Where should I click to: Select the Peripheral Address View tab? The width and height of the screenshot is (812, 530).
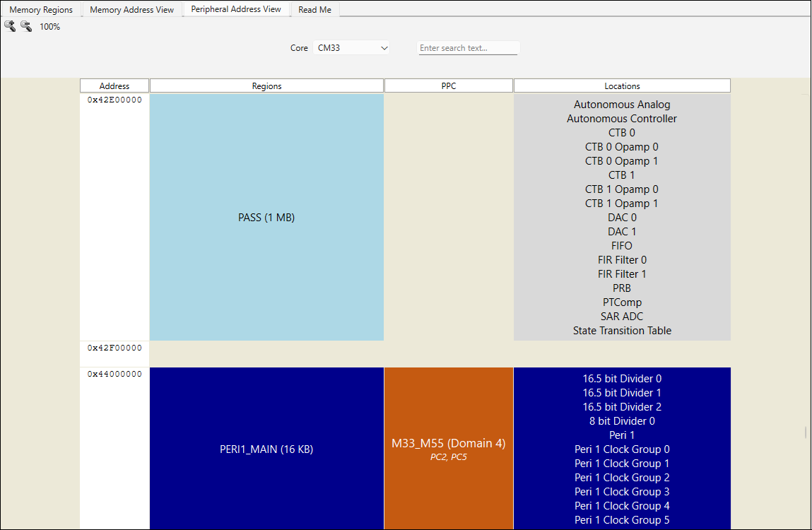pos(236,9)
